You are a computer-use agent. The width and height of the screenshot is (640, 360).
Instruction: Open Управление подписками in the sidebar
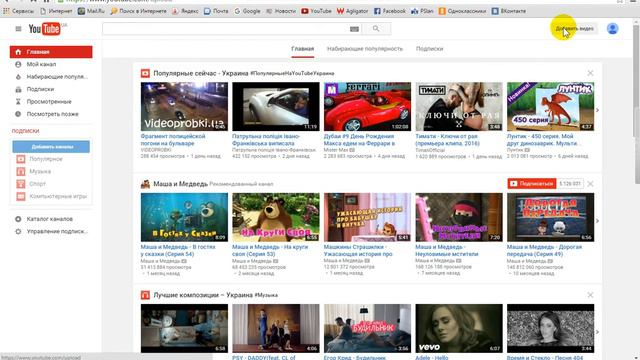click(x=51, y=231)
